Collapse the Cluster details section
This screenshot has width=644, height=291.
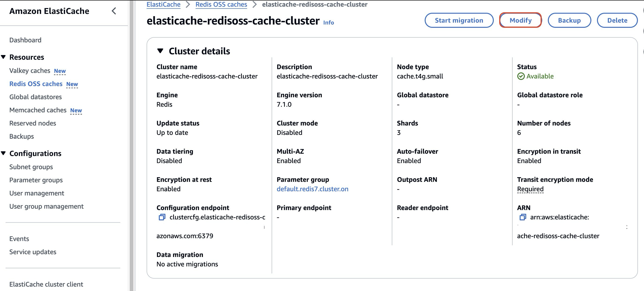coord(160,51)
